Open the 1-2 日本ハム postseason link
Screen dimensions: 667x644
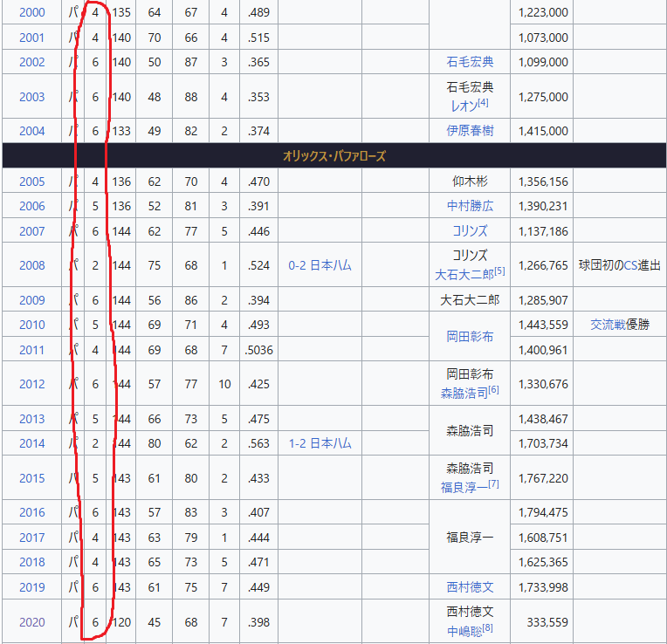pyautogui.click(x=320, y=443)
